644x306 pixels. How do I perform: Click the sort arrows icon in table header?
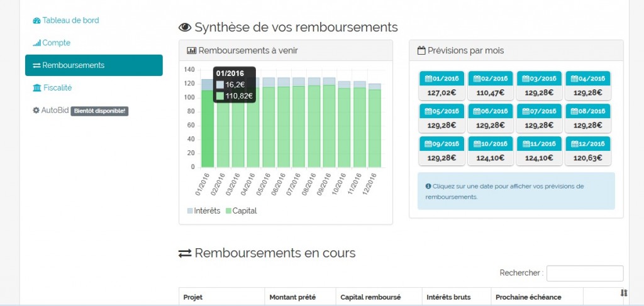(624, 293)
